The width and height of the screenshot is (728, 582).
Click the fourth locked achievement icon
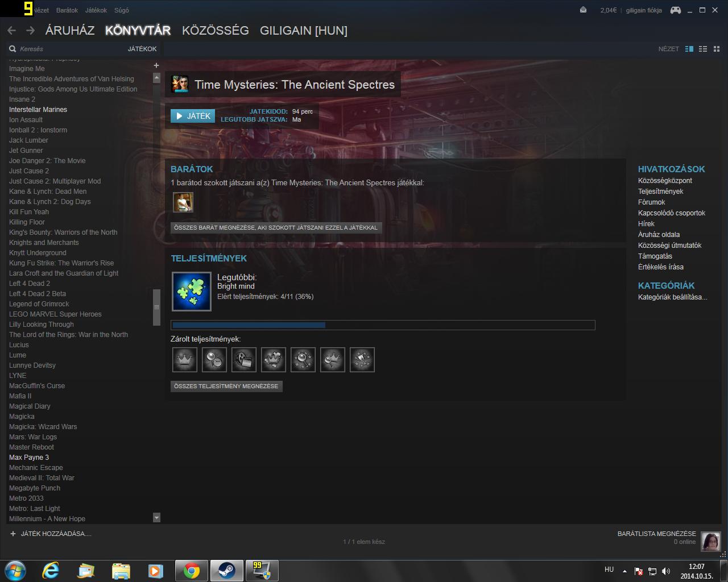click(274, 360)
